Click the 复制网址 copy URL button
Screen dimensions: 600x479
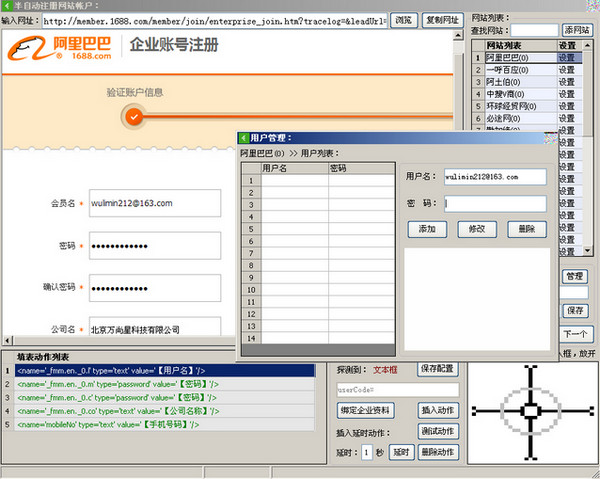tap(443, 20)
